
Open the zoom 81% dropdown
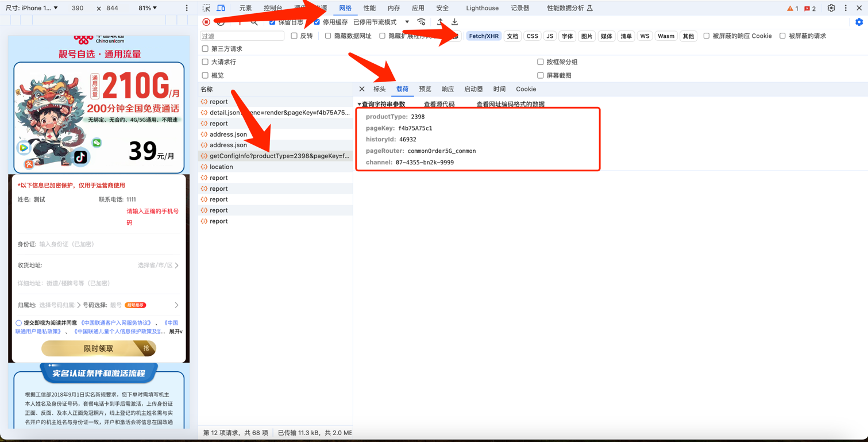click(148, 8)
